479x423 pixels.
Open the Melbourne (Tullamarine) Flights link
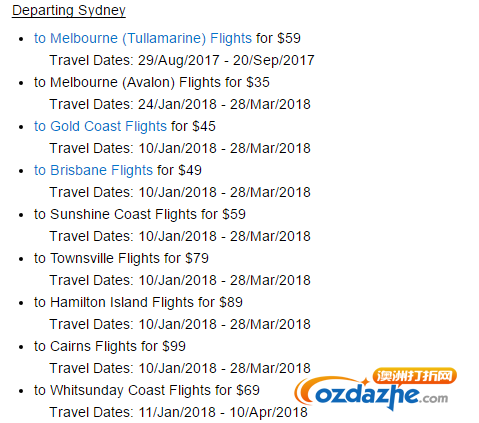pyautogui.click(x=143, y=39)
